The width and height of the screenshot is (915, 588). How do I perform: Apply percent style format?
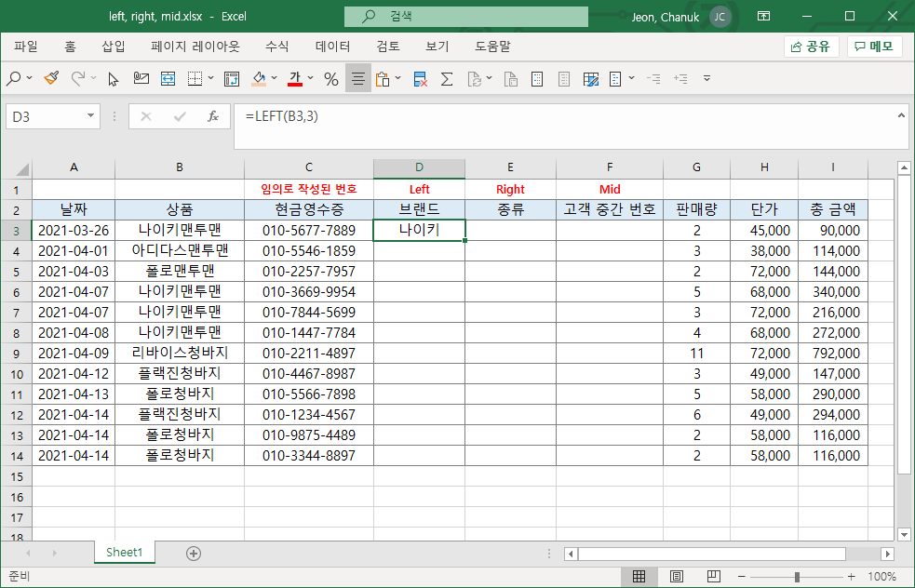[331, 79]
